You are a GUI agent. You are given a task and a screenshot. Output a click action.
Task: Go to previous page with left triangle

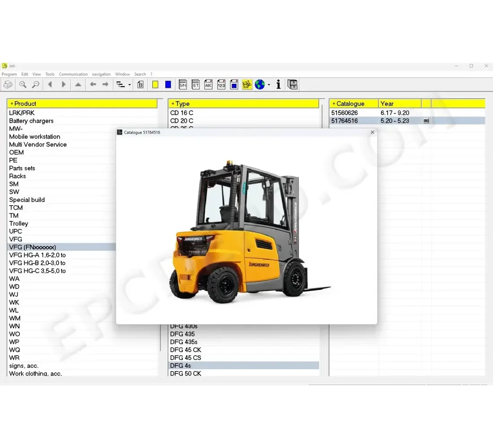50,84
